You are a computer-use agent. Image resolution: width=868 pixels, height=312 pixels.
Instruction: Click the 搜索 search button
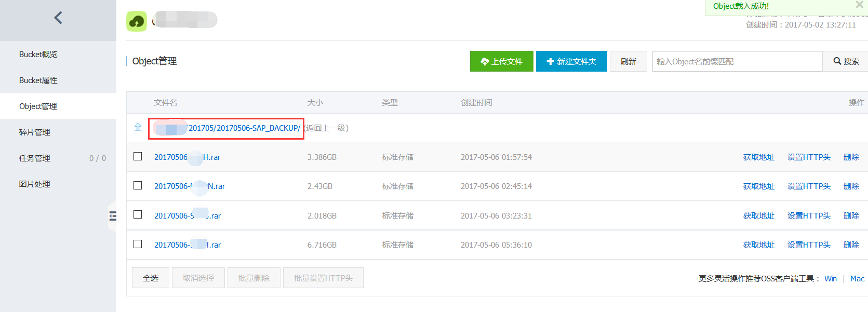click(x=846, y=61)
